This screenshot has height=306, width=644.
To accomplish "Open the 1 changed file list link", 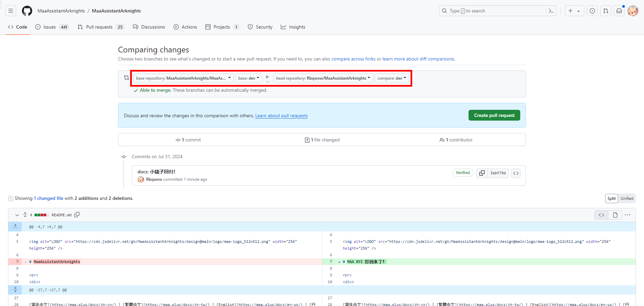I will coord(49,199).
